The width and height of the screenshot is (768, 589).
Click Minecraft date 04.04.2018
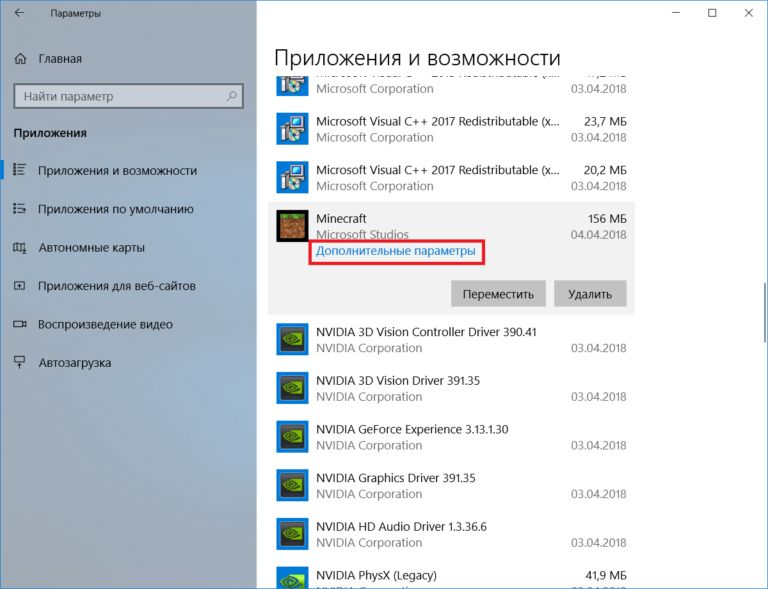(x=599, y=235)
